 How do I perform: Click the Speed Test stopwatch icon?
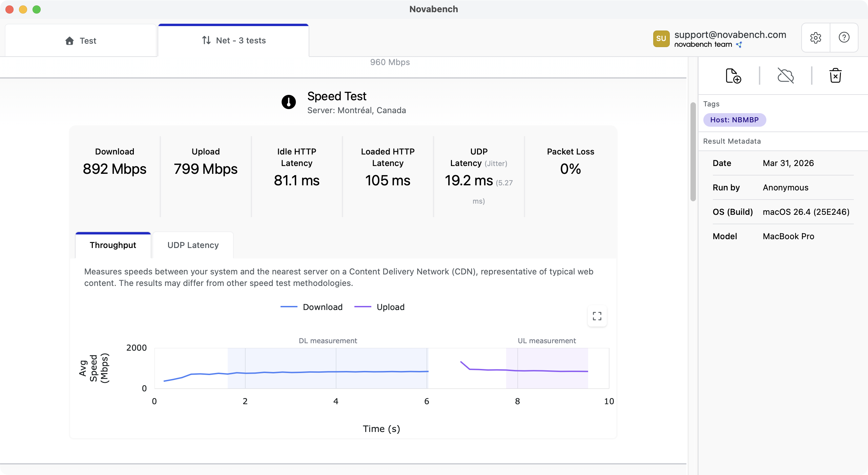(288, 102)
